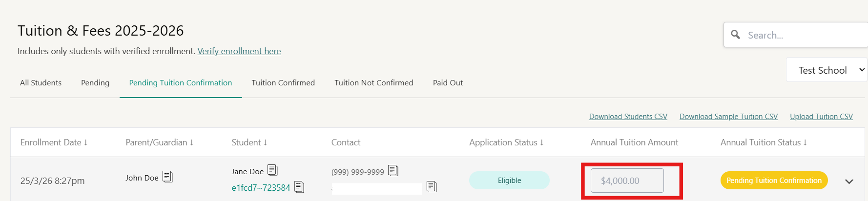
Task: Switch to All Students tab
Action: click(x=41, y=83)
